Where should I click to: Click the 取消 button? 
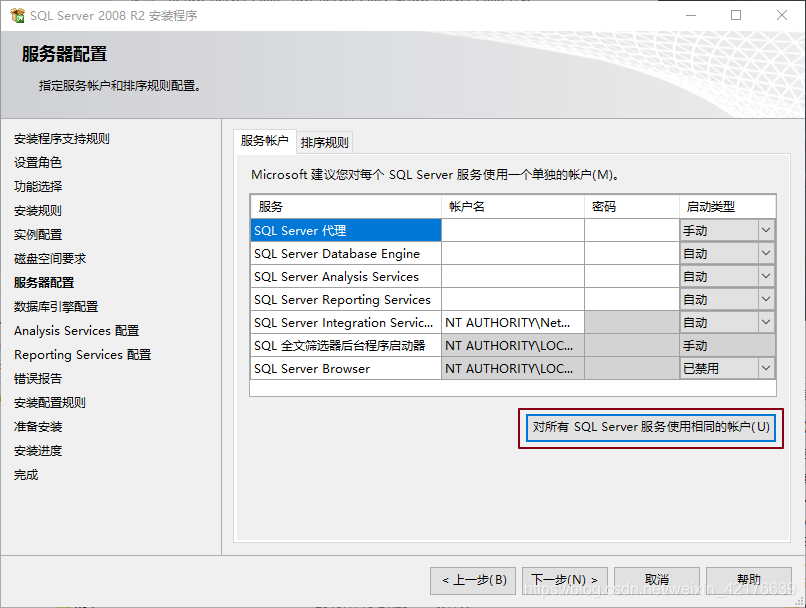(657, 580)
